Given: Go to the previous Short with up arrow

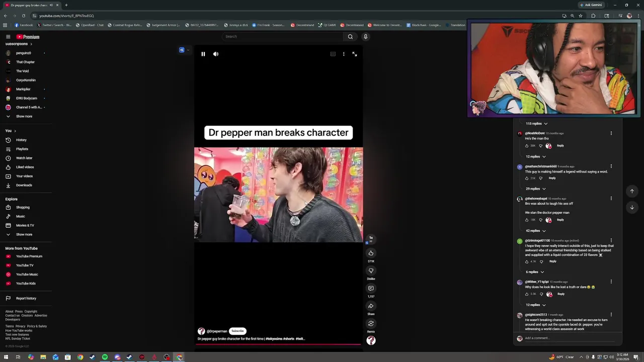Looking at the screenshot, I should coord(632,191).
